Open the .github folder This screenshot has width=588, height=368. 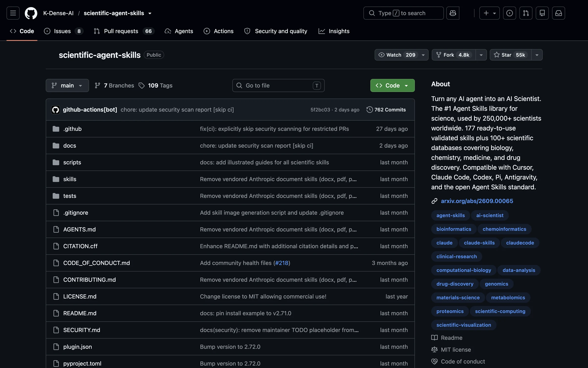pyautogui.click(x=72, y=129)
